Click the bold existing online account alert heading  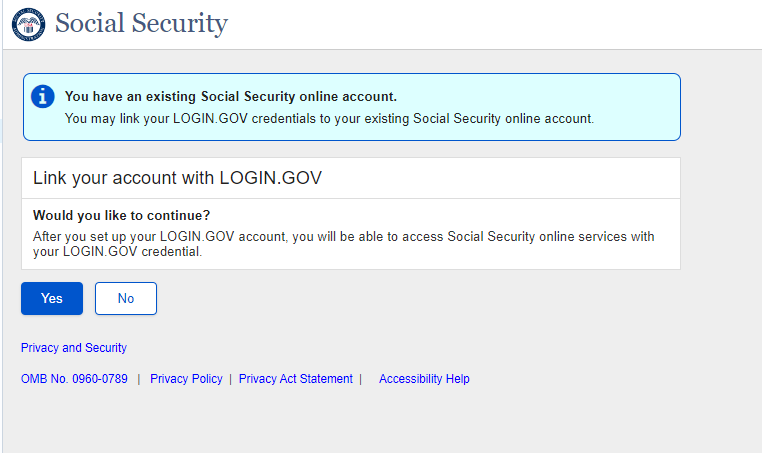231,97
